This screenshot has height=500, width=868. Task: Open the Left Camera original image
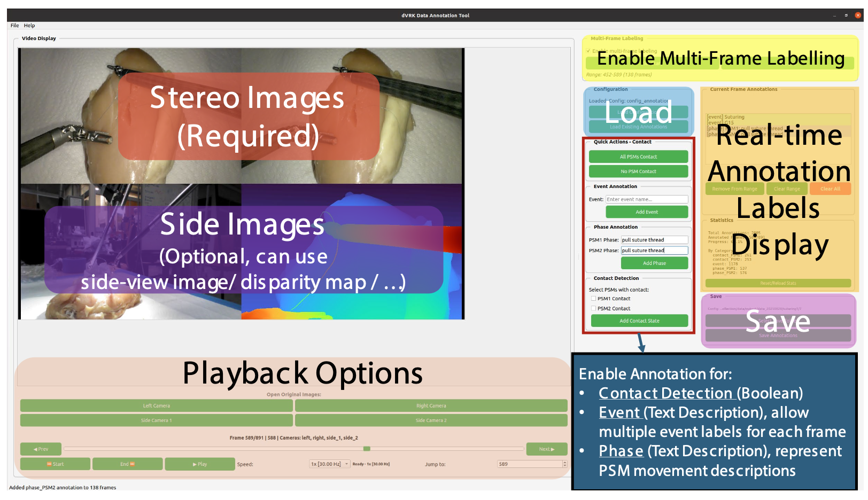tap(156, 406)
